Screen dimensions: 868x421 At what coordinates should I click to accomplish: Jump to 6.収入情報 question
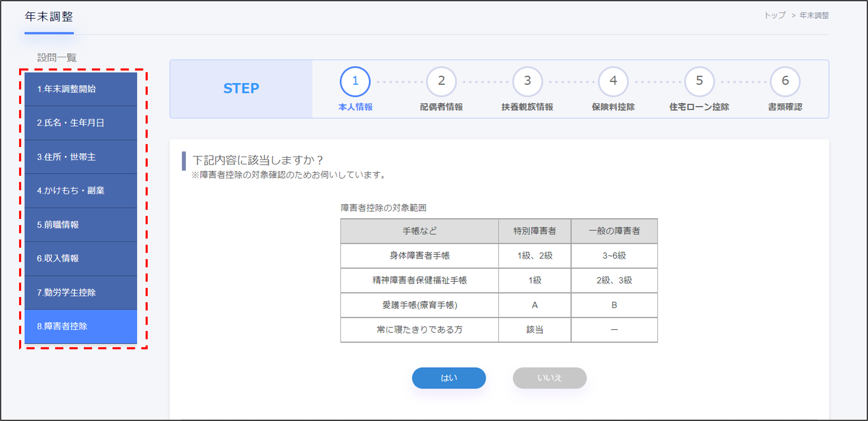[x=81, y=258]
